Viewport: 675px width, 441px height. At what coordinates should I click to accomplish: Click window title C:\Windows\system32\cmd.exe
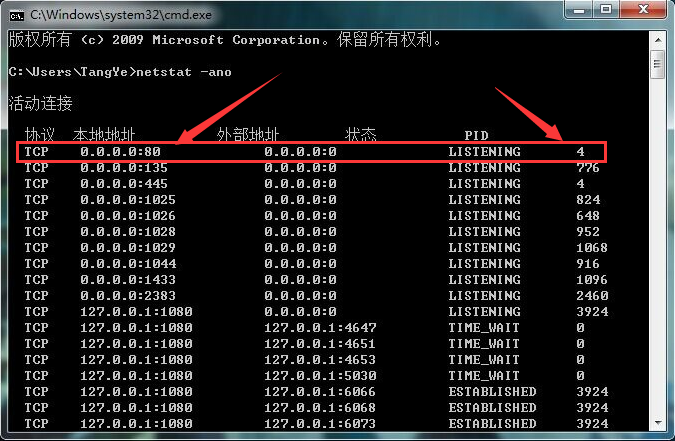coord(121,15)
